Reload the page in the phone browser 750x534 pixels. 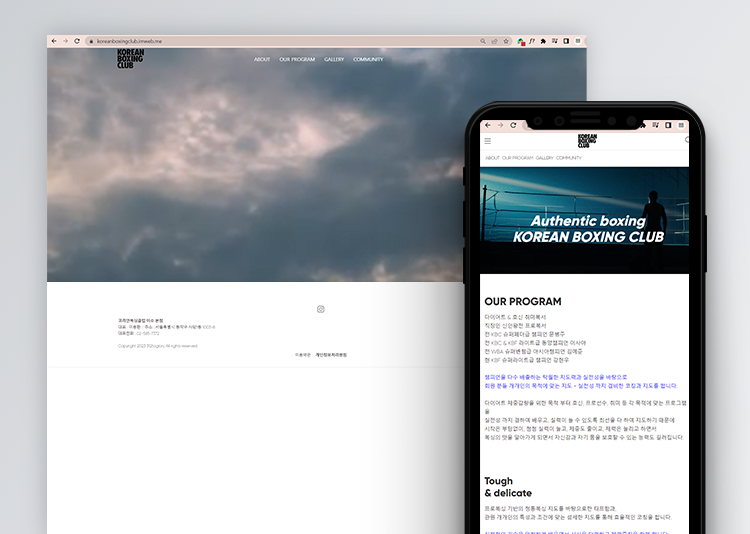pyautogui.click(x=513, y=125)
